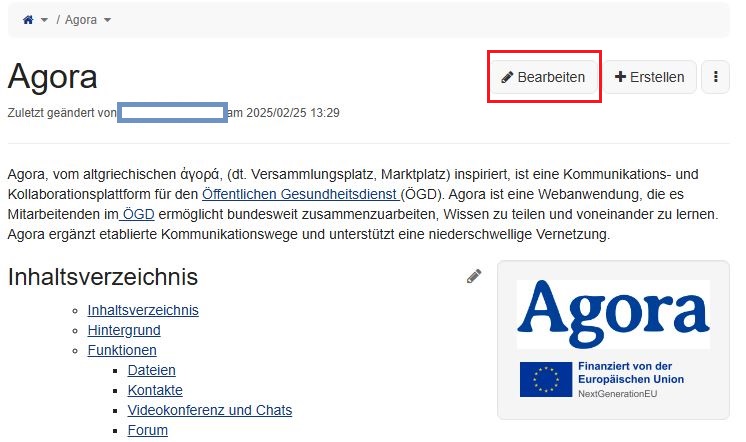Expand the dropdown arrow beside home icon
The width and height of the screenshot is (746, 442).
pyautogui.click(x=44, y=20)
